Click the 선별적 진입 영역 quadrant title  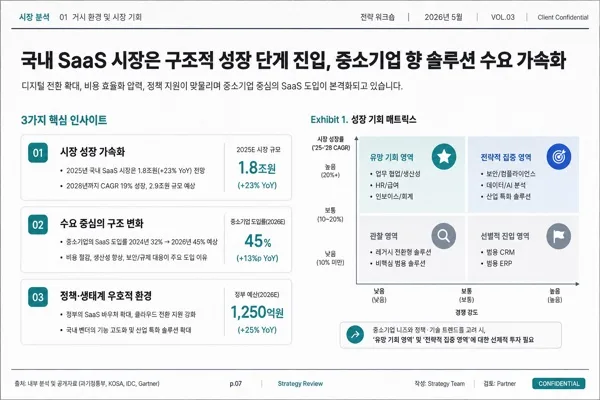(x=505, y=236)
